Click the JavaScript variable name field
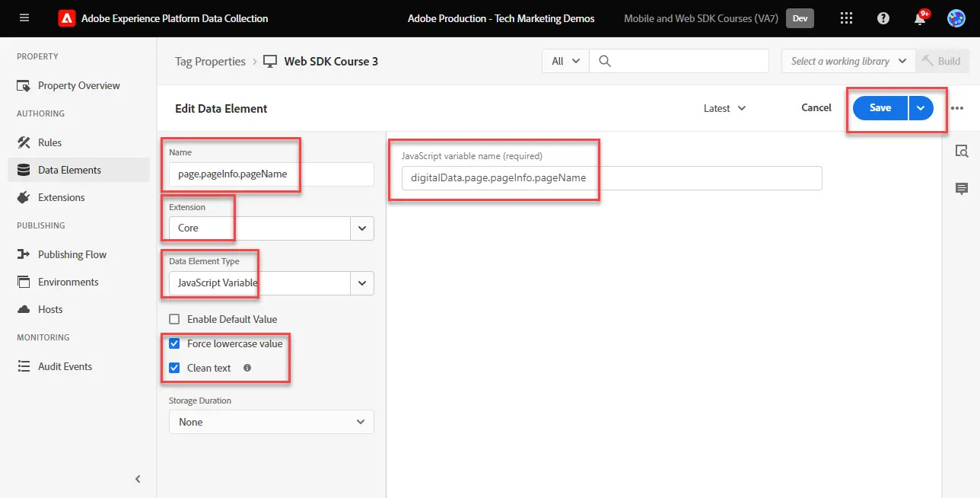This screenshot has height=498, width=980. [612, 178]
